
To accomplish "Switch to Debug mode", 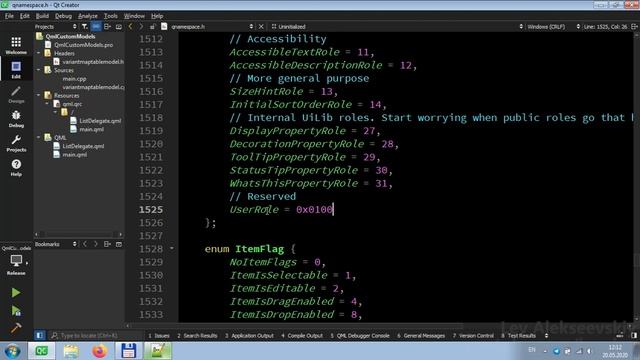I will [x=16, y=118].
